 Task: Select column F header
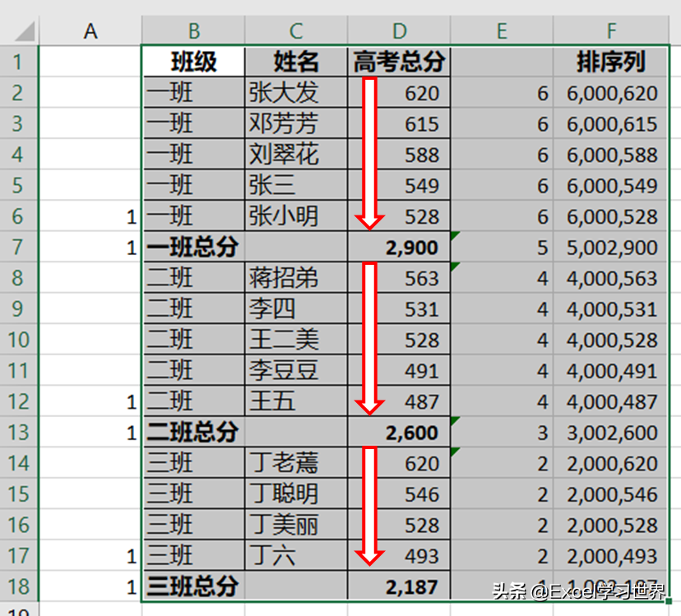tap(611, 30)
